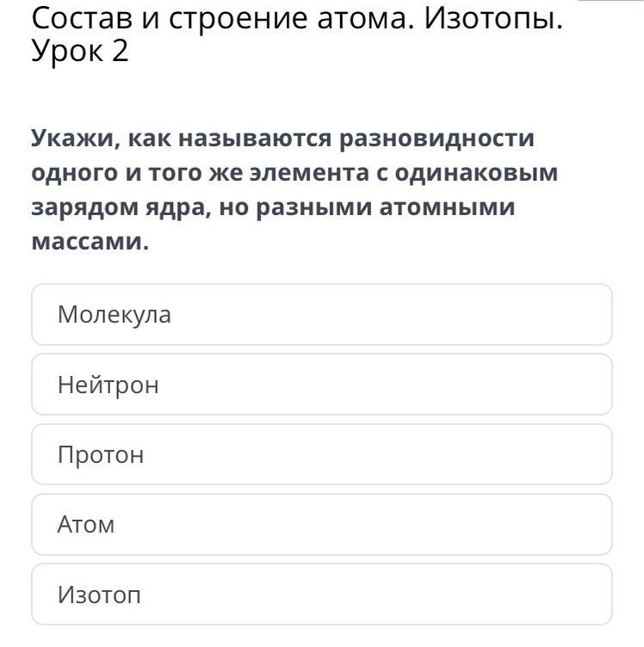This screenshot has width=644, height=647.
Task: Click empty area inside the Молекула option box
Action: (x=393, y=314)
